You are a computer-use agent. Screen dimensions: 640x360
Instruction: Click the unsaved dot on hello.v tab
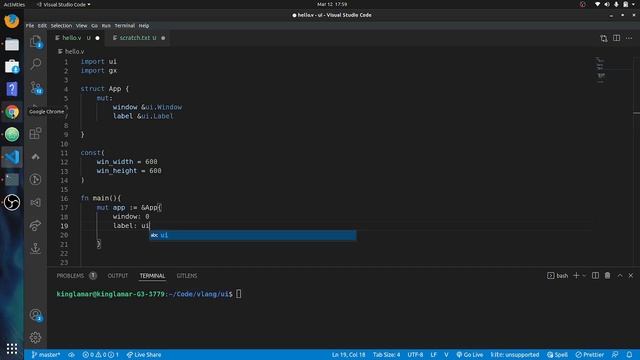(97, 38)
